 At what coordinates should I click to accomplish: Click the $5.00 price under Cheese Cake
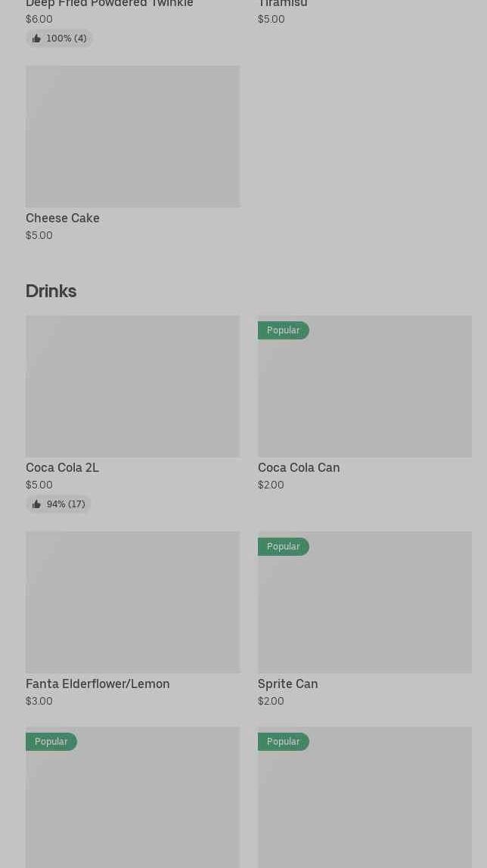pos(39,235)
